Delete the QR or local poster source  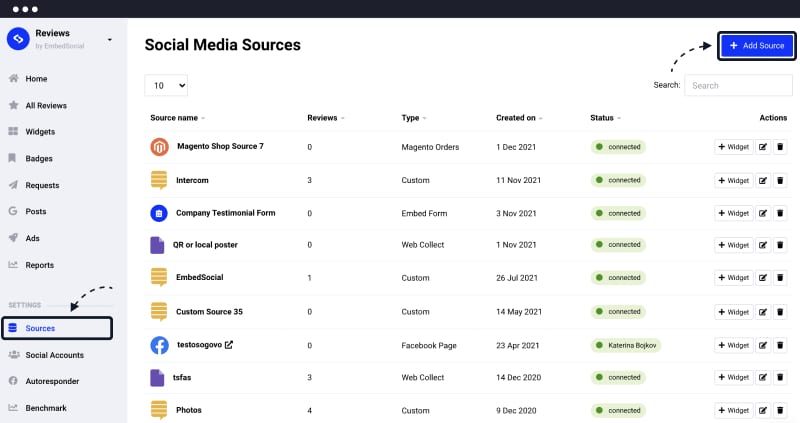click(780, 245)
